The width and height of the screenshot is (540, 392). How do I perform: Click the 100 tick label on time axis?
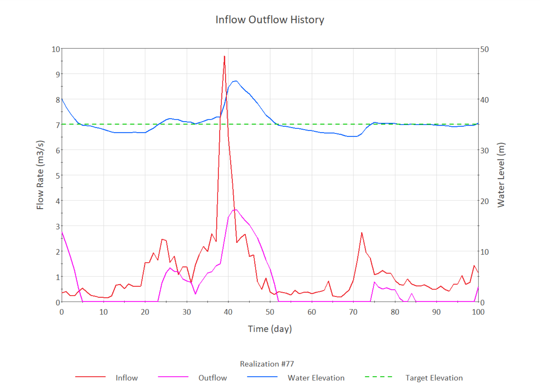click(x=478, y=312)
